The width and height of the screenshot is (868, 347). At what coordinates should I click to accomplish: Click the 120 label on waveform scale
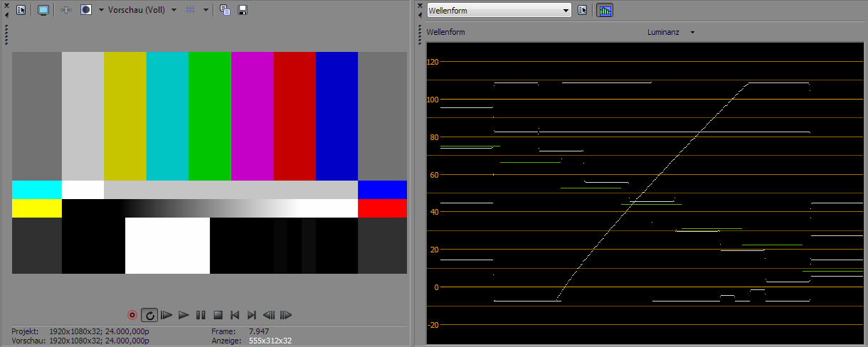pyautogui.click(x=432, y=62)
